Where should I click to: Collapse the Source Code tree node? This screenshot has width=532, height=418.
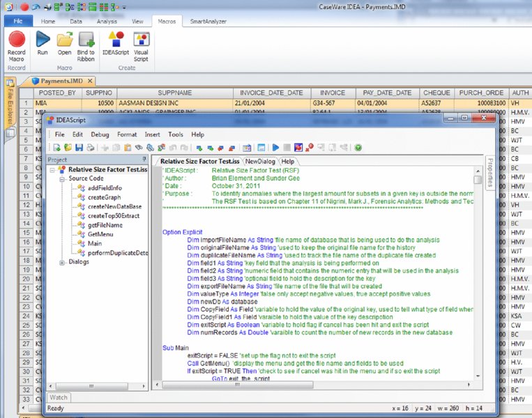[x=62, y=179]
